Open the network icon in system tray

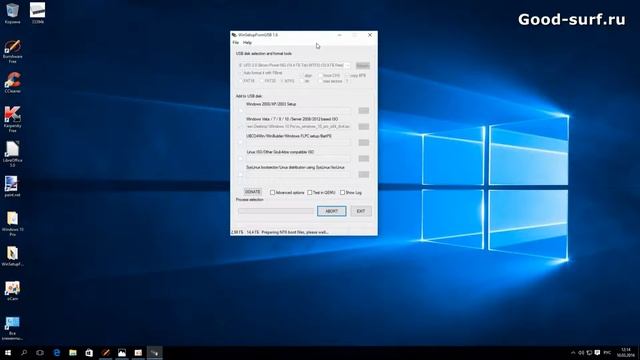click(x=589, y=353)
